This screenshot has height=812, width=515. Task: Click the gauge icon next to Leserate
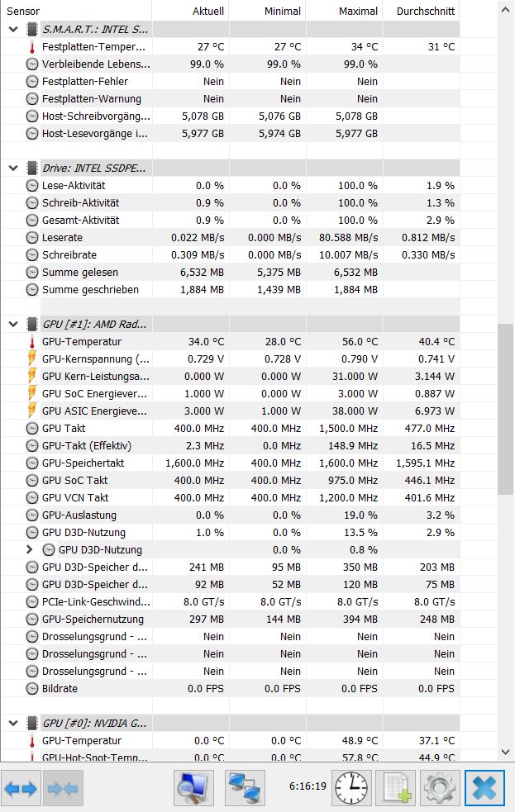click(32, 238)
